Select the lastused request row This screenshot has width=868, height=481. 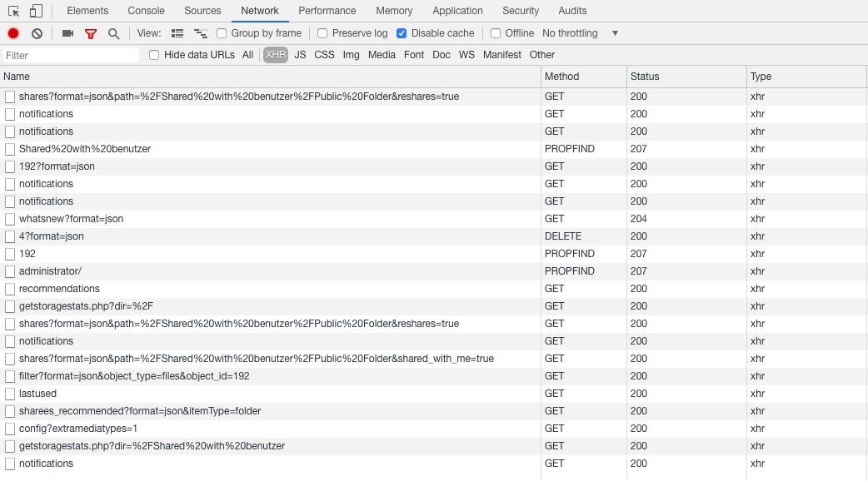(434, 394)
